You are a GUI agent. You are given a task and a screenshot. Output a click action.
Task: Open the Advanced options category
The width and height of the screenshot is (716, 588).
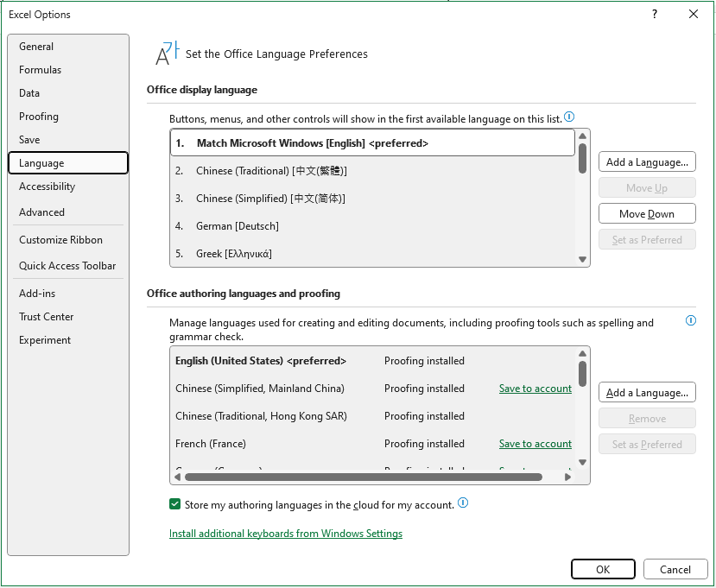point(68,212)
